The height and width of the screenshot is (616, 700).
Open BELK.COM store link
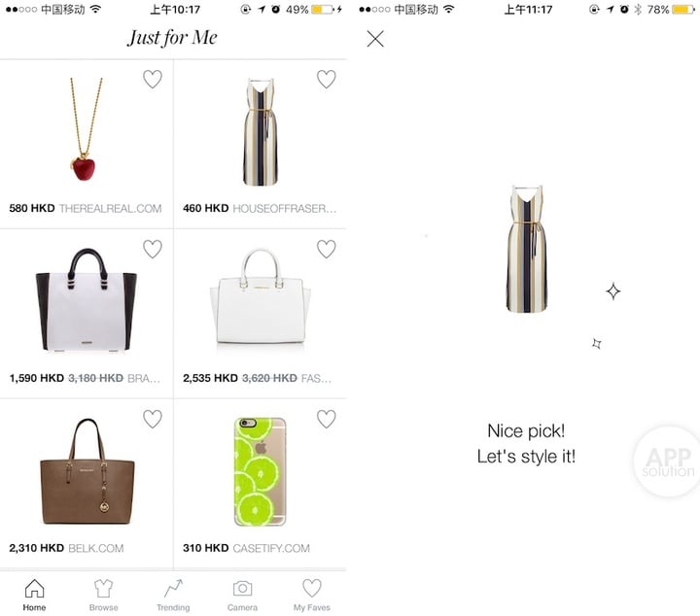[96, 548]
